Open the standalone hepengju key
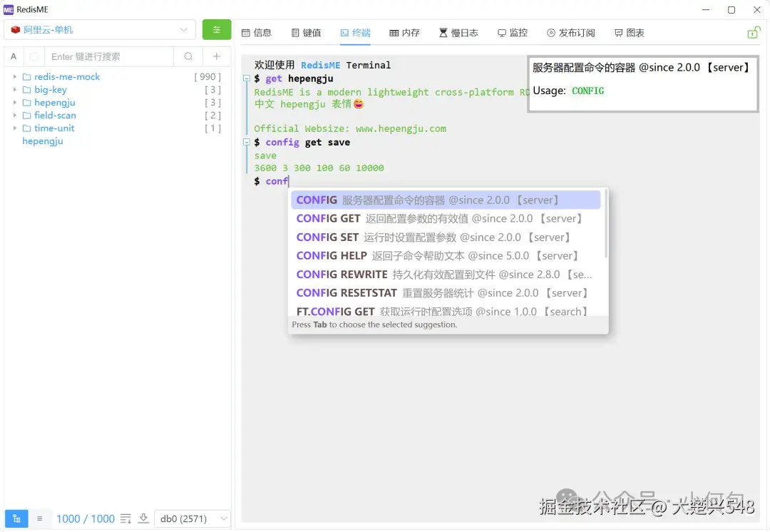The image size is (770, 532). (43, 141)
